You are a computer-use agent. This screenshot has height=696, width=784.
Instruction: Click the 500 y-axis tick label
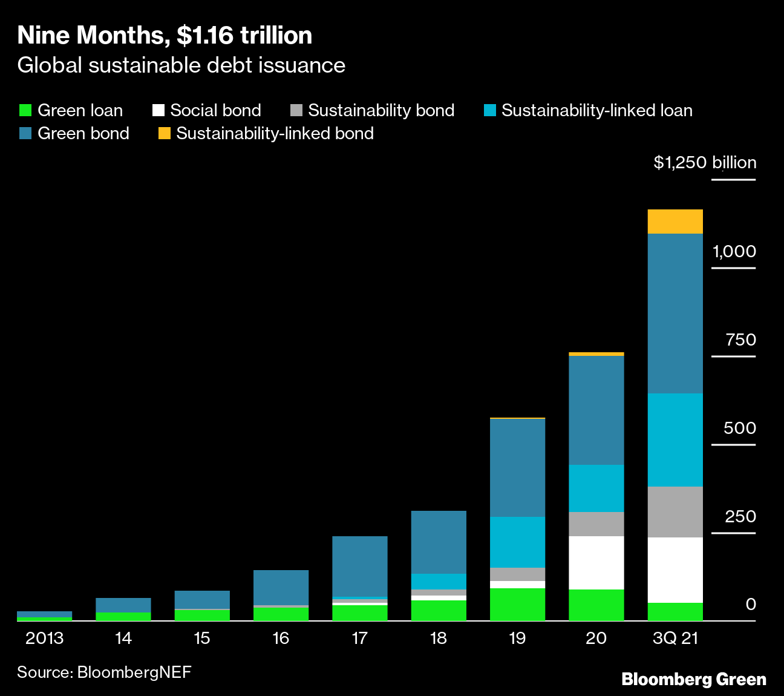(x=740, y=428)
